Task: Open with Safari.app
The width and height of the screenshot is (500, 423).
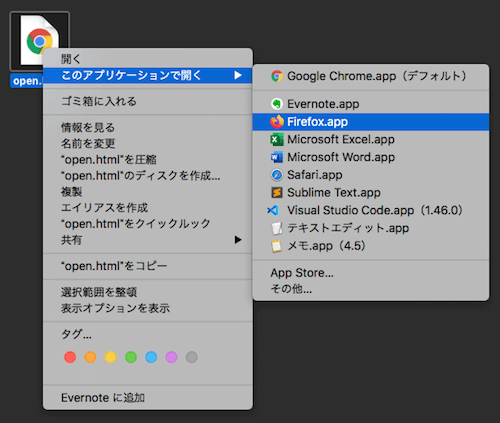Action: pyautogui.click(x=371, y=175)
